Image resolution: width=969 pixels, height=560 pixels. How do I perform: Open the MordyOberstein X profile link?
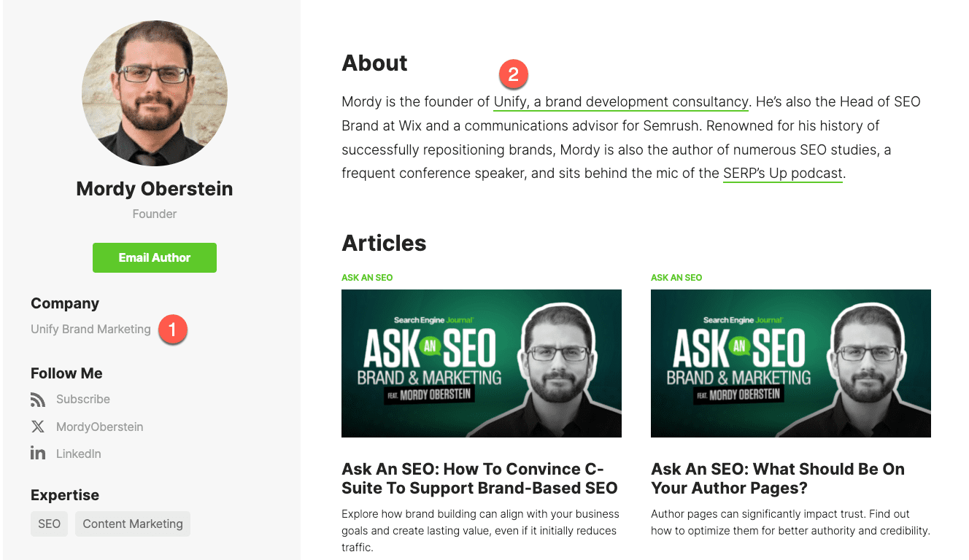100,427
